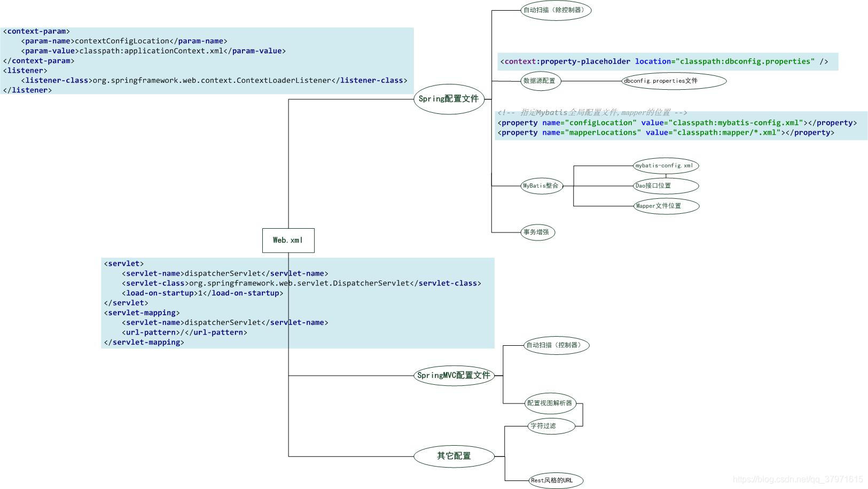Click the load-on-startup line
Screen dimensions: 868x489
click(x=202, y=293)
